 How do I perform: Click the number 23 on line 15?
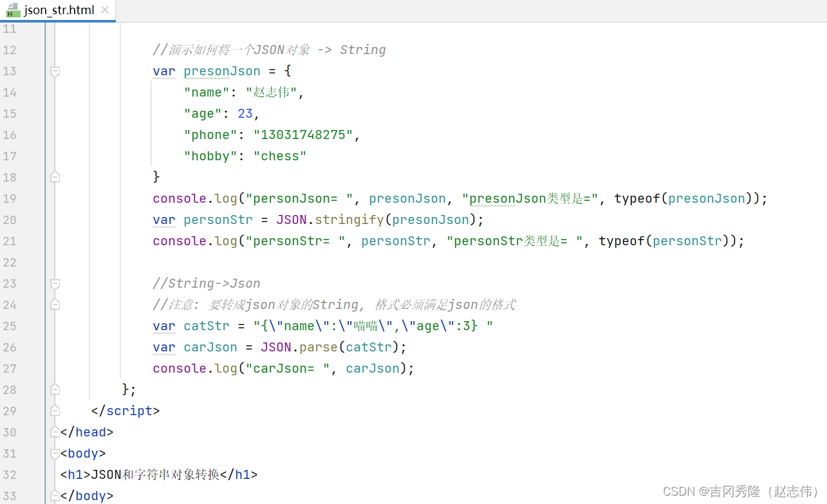245,113
